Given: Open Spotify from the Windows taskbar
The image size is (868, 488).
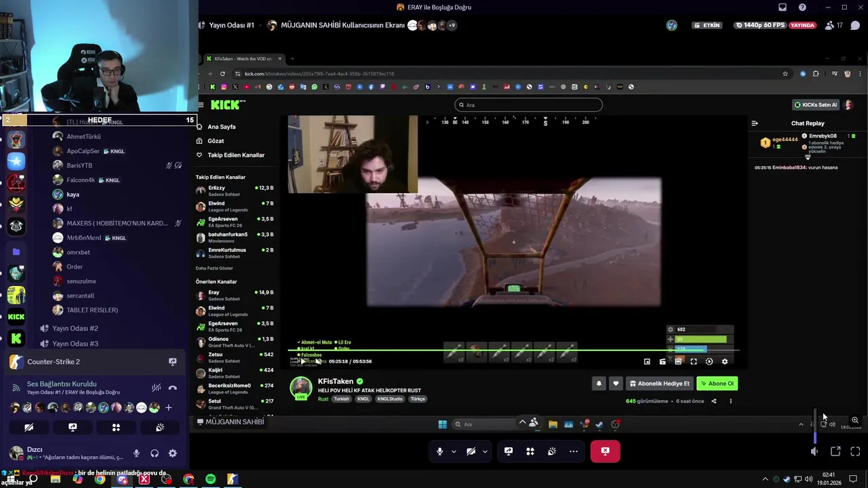Looking at the screenshot, I should (x=210, y=479).
